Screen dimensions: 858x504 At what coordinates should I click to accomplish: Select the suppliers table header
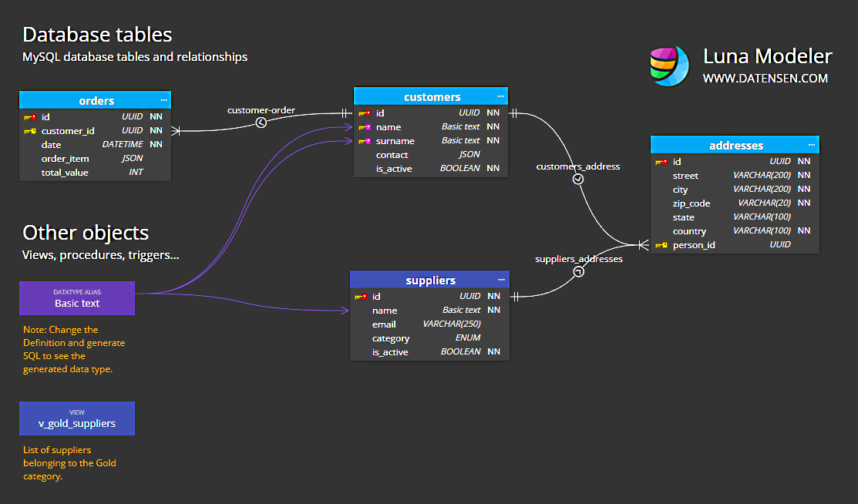coord(429,280)
